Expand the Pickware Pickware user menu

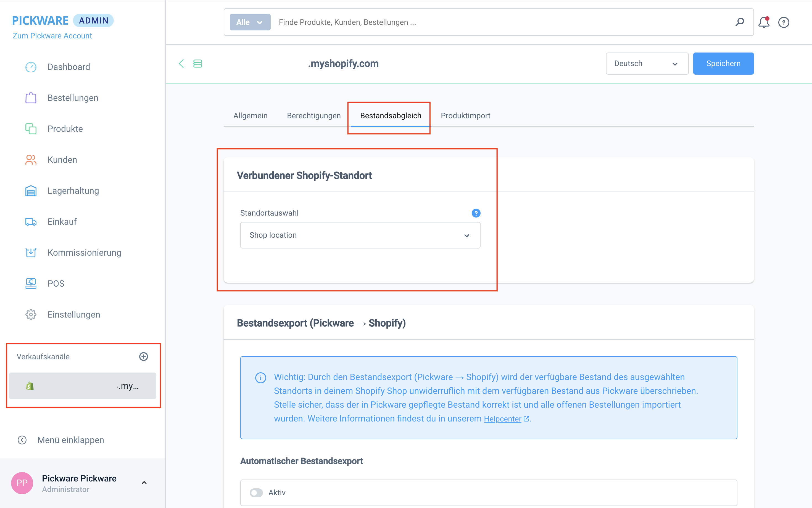[x=144, y=483]
